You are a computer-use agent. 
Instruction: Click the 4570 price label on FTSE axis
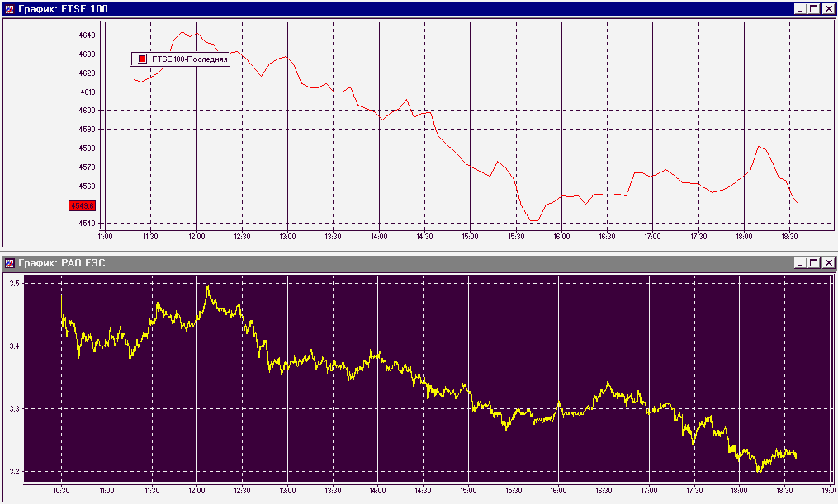tap(88, 167)
